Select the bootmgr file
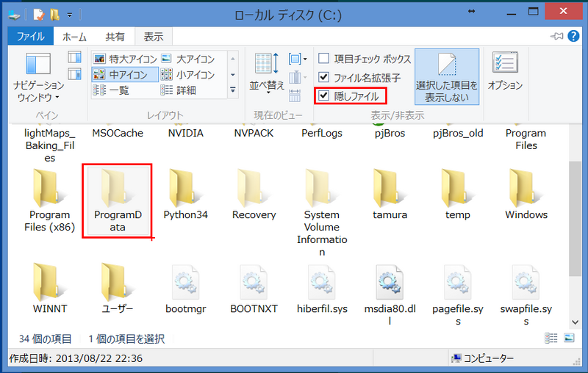 pyautogui.click(x=186, y=289)
